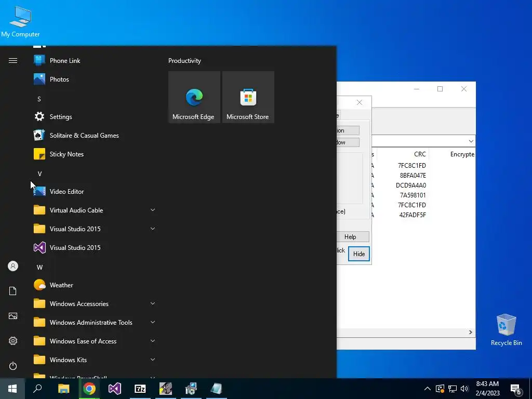Viewport: 532px width, 399px height.
Task: Open network icon in system tray
Action: (453, 389)
